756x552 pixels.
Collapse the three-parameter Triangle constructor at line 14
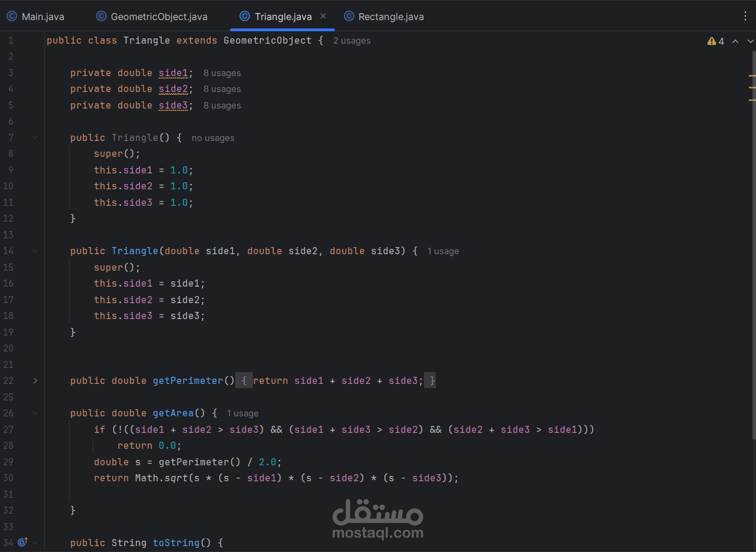[x=35, y=251]
